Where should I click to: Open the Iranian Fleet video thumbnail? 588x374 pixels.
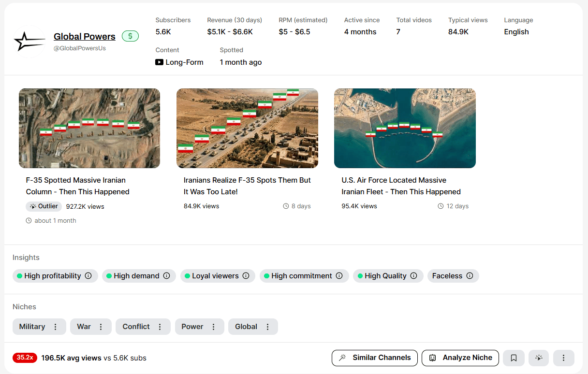click(x=405, y=128)
